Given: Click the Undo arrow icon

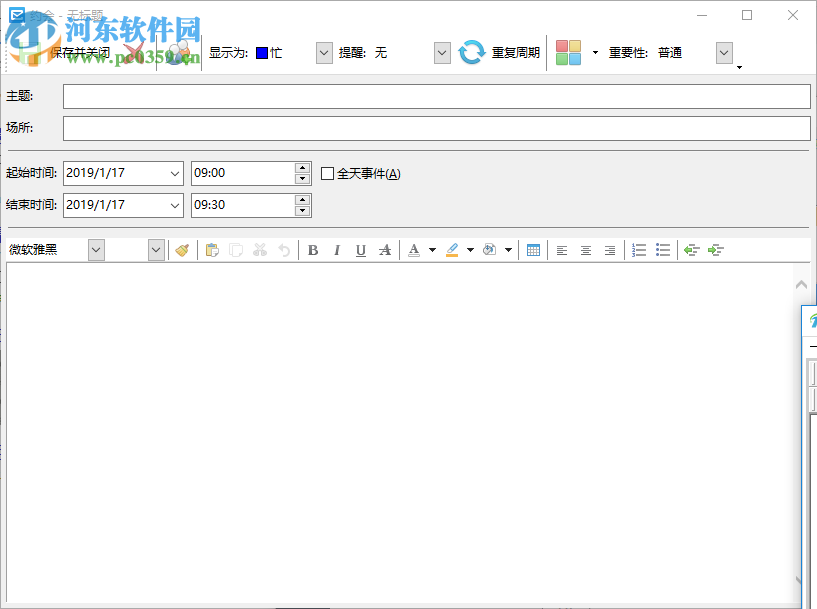Looking at the screenshot, I should click(286, 250).
